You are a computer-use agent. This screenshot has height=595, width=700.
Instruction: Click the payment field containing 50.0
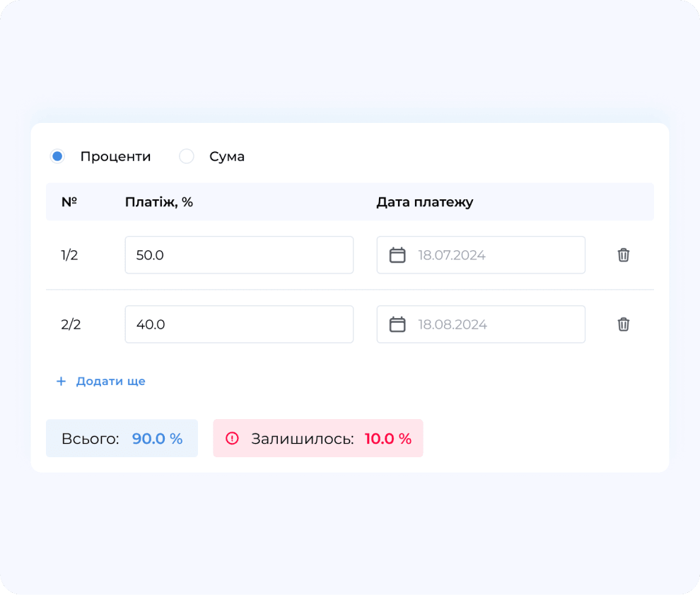[x=239, y=255]
